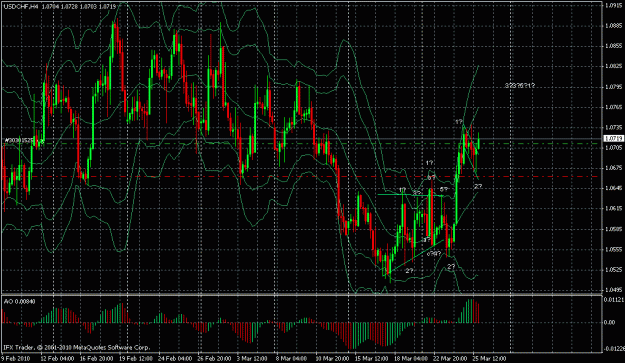Click the AO 0.00840 indicator label
The width and height of the screenshot is (625, 363).
(19, 302)
